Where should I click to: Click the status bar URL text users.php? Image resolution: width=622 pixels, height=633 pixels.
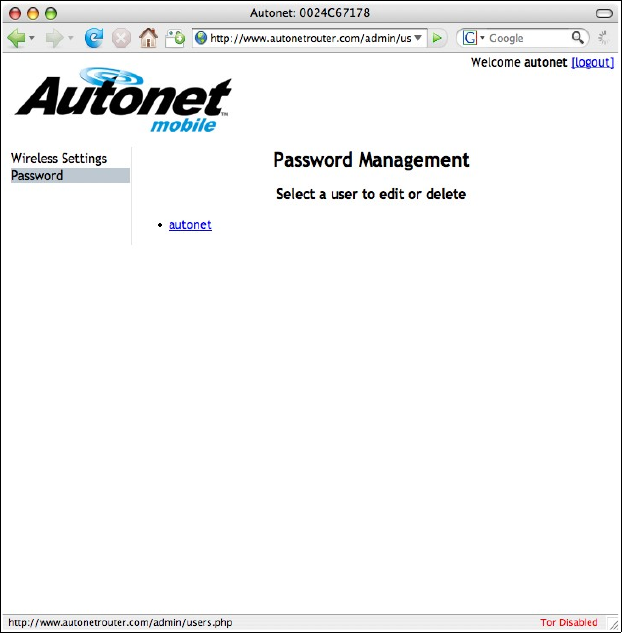120,623
